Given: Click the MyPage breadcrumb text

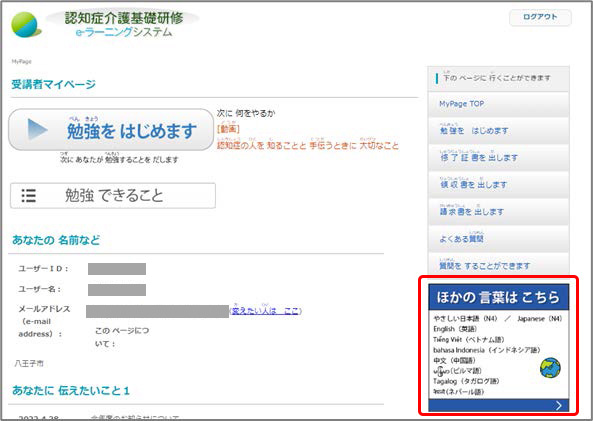Looking at the screenshot, I should coord(22,61).
